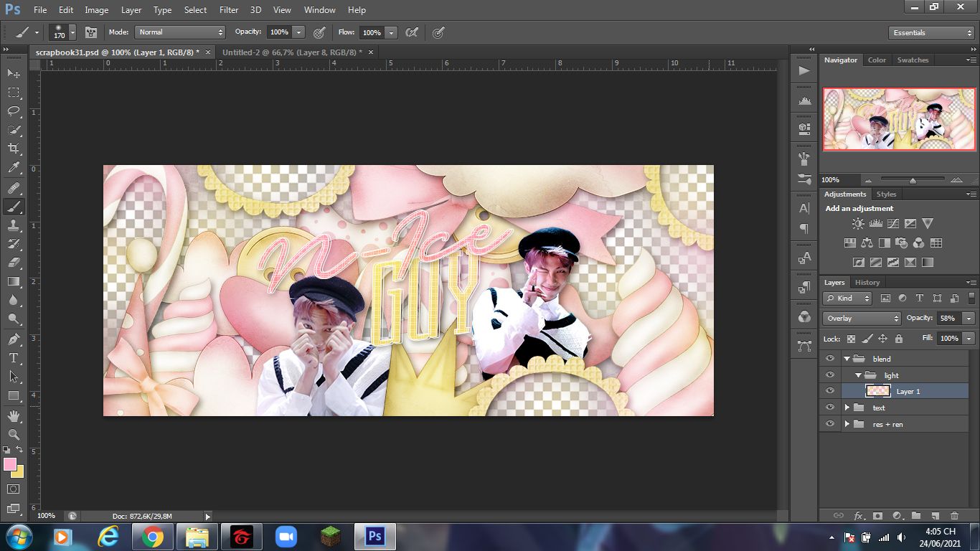Select the Hand tool

[14, 415]
